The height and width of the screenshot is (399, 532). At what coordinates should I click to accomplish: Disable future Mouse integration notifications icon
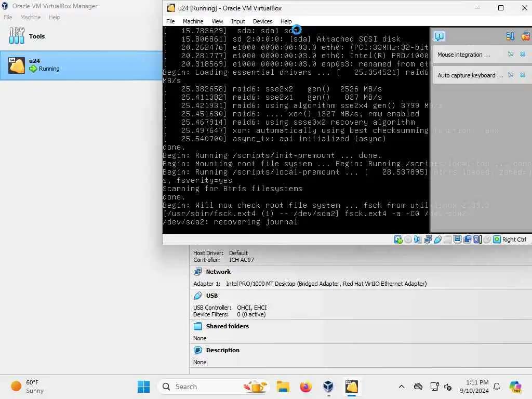511,54
